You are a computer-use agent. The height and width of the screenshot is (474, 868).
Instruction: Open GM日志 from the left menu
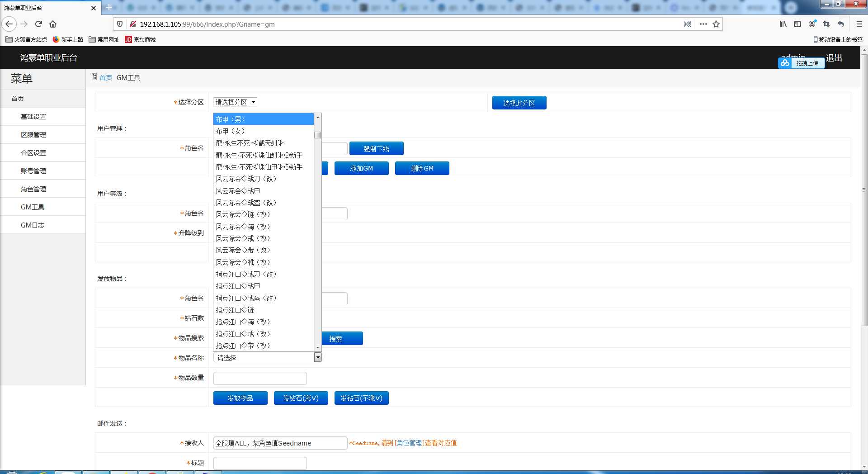click(33, 225)
